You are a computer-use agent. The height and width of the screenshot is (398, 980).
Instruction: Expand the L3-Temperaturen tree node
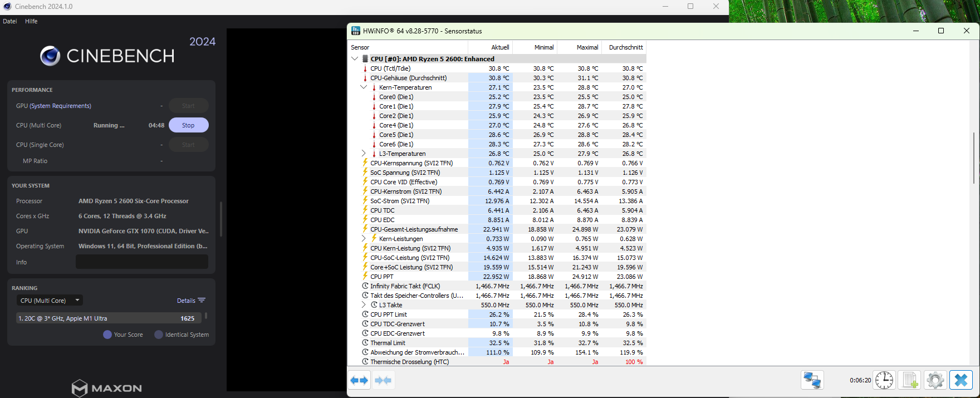tap(364, 154)
